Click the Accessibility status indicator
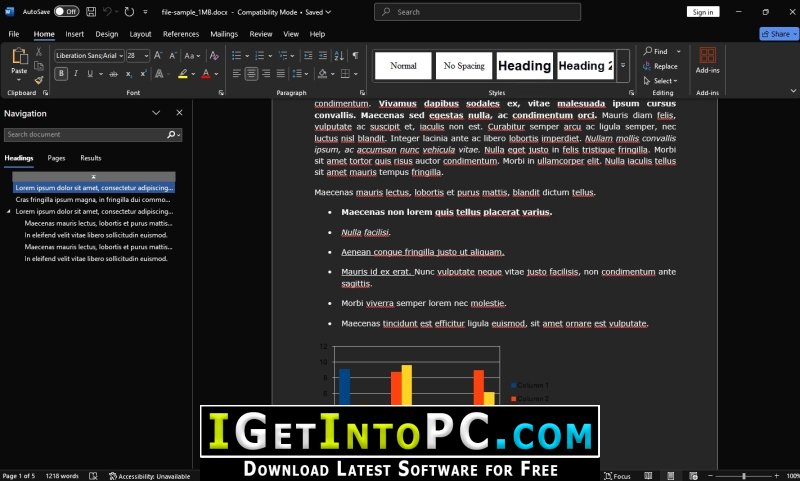800x481 pixels. pos(149,476)
